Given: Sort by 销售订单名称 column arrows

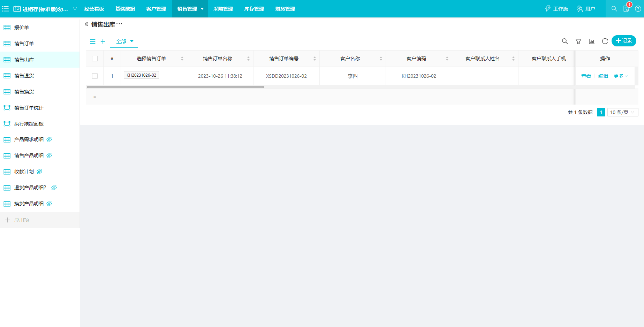Looking at the screenshot, I should tap(248, 59).
